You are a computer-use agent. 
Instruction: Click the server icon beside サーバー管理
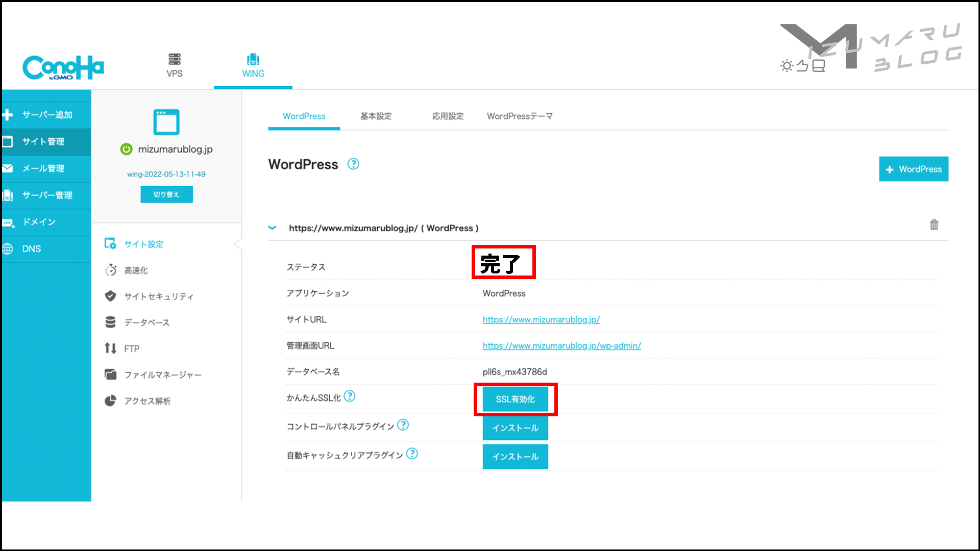[x=7, y=195]
